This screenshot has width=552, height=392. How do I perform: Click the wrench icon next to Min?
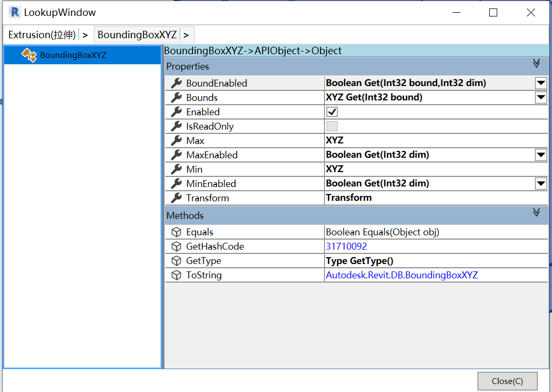coord(176,169)
